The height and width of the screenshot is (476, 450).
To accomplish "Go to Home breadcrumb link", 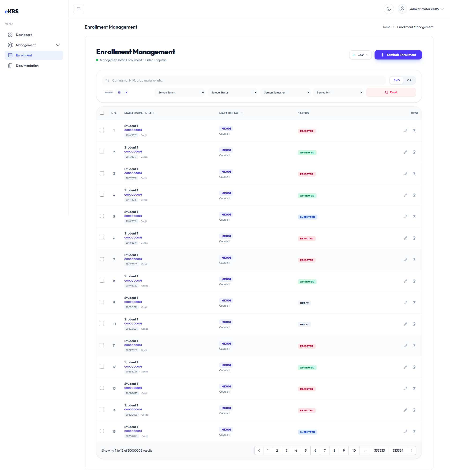I will point(386,27).
